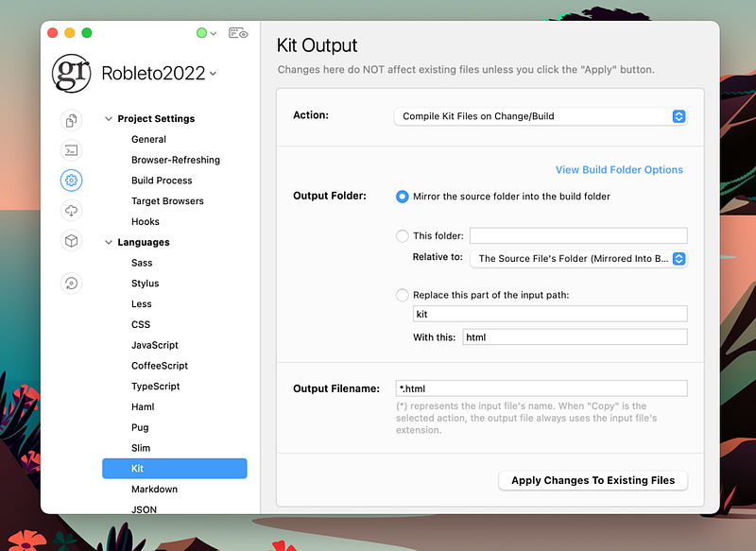Open the Action dropdown for Kit files
The image size is (756, 551).
point(541,116)
